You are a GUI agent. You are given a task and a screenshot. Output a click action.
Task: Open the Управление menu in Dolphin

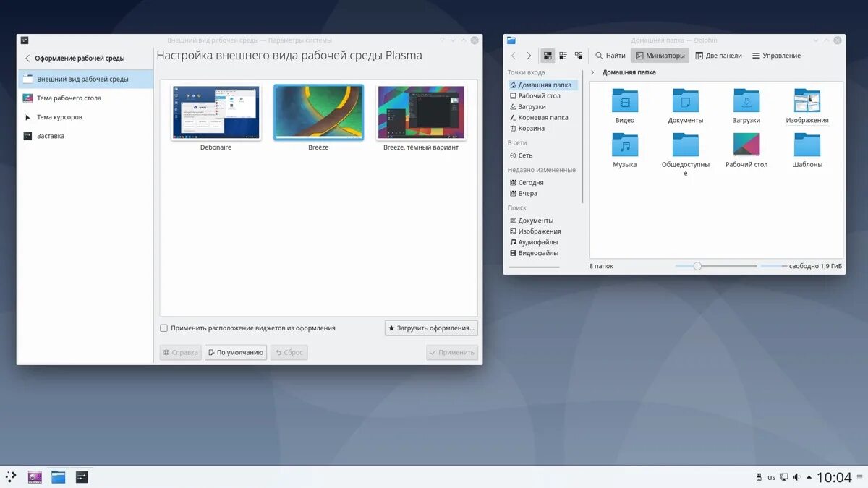(x=776, y=56)
